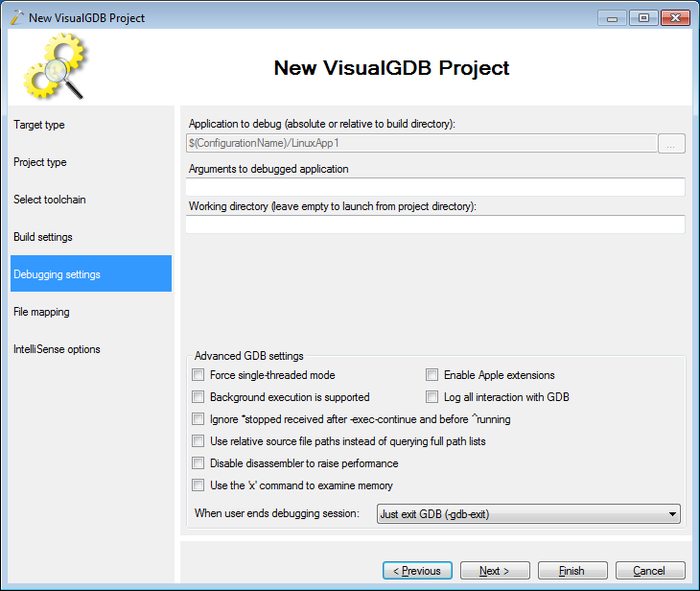
Task: Enable Use relative source file paths option
Action: coord(198,441)
